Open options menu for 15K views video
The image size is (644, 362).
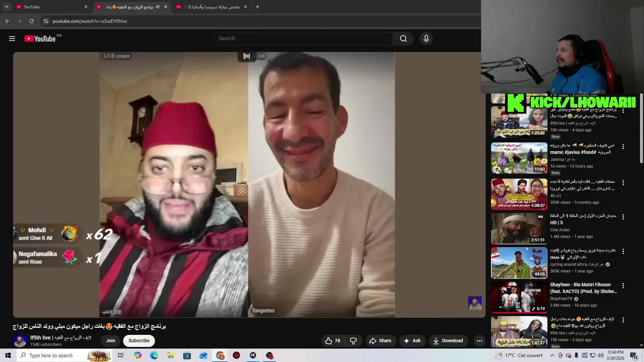click(623, 320)
